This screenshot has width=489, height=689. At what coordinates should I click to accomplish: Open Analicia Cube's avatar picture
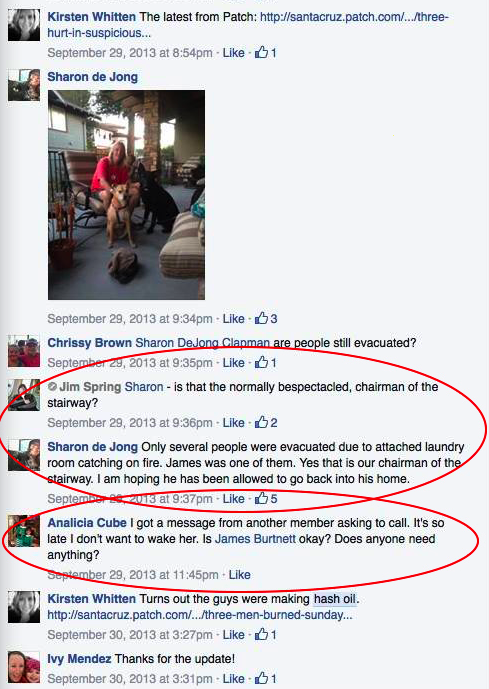(x=24, y=531)
